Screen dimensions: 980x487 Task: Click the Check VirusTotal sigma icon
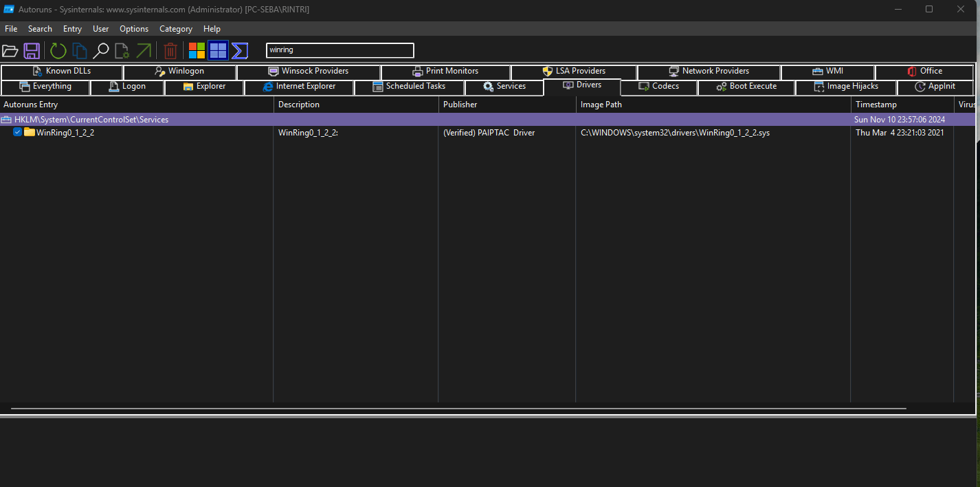(x=240, y=51)
